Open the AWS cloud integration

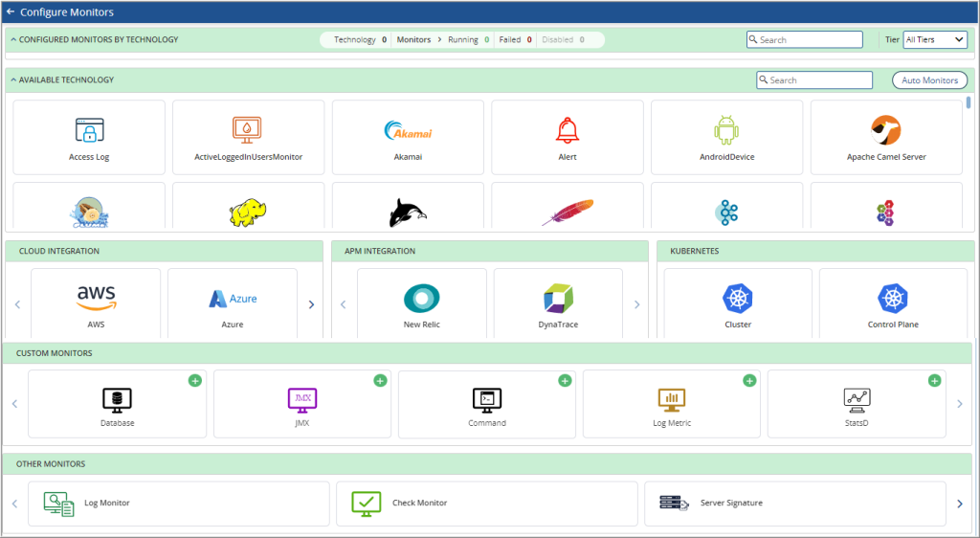(96, 299)
